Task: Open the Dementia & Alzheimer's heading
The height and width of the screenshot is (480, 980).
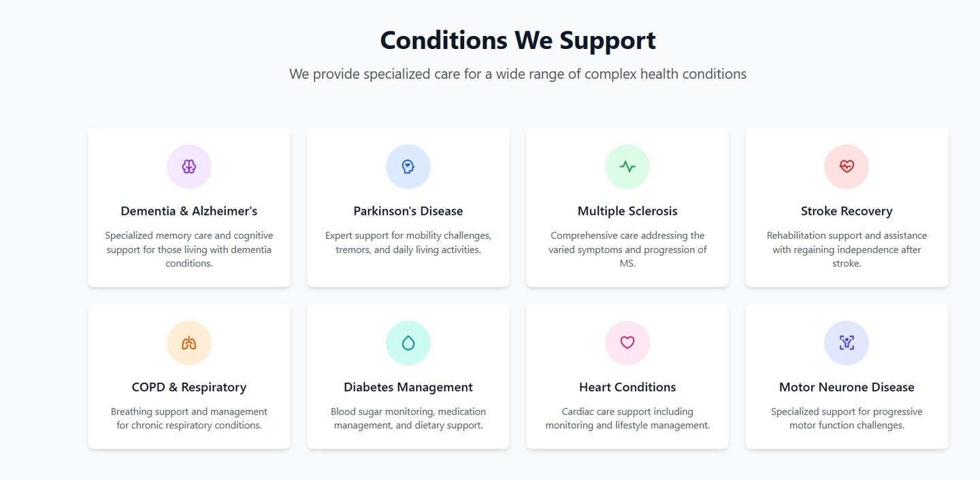Action: point(189,211)
